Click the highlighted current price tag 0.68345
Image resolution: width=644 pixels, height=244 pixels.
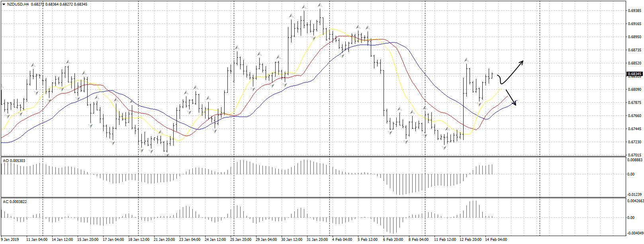coord(634,74)
